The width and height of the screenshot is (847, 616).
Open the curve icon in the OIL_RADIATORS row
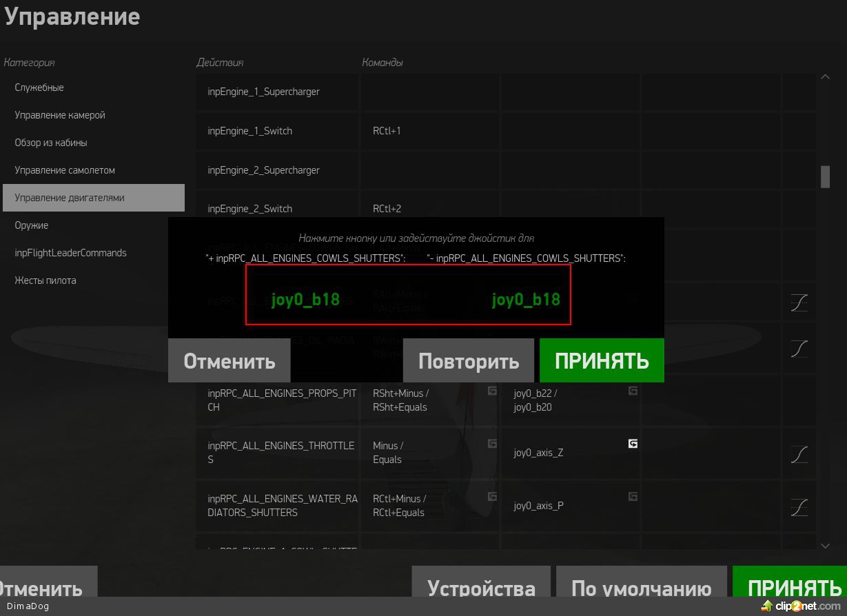799,348
